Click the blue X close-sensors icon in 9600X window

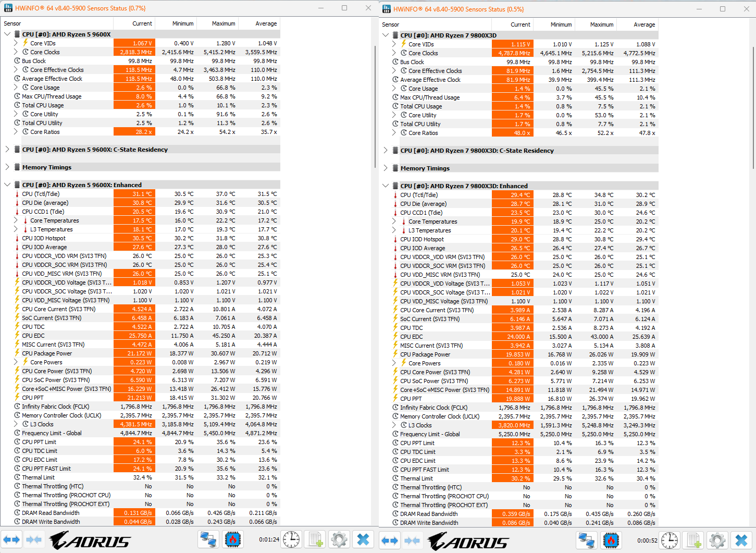coord(363,539)
